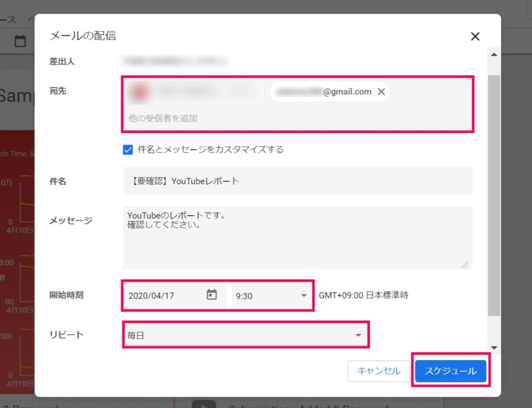Screen dimensions: 532x408
Task: Open the calendar picker for start date
Action: point(211,295)
